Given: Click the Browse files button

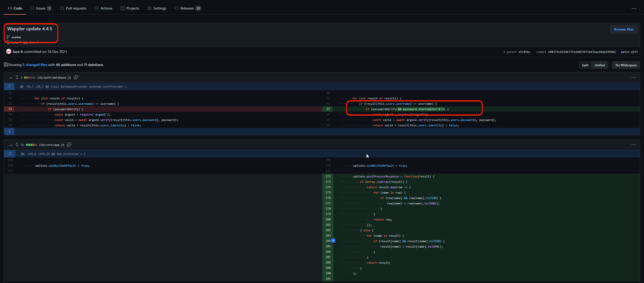Looking at the screenshot, I should [x=623, y=29].
